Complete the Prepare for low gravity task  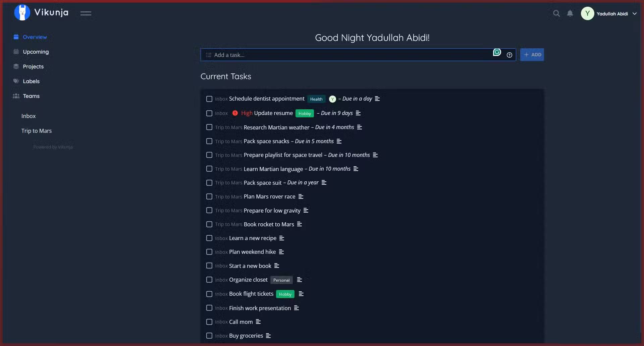click(x=209, y=210)
